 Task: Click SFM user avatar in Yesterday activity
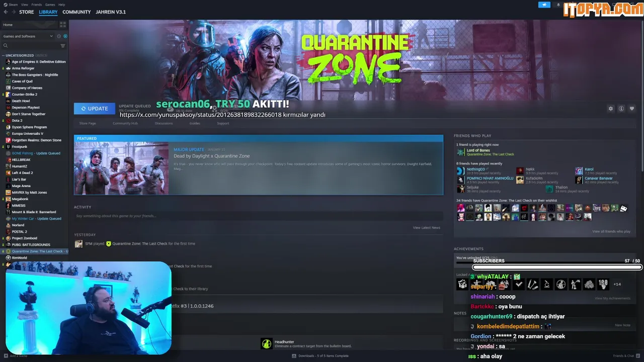(78, 244)
